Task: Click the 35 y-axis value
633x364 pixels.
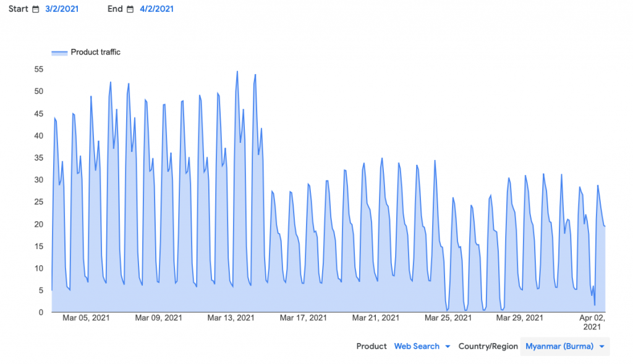Action: click(x=39, y=158)
